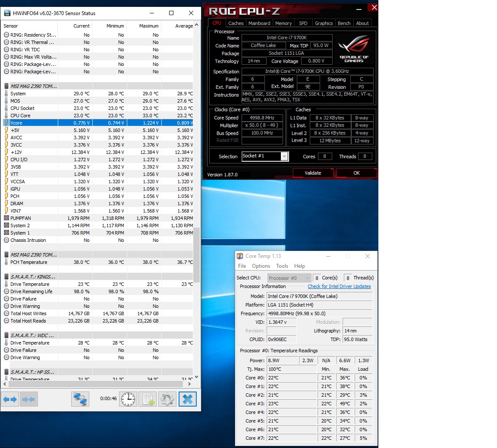Select the VCCSA sensor row
Image resolution: width=497 pixels, height=448 pixels.
(97, 182)
